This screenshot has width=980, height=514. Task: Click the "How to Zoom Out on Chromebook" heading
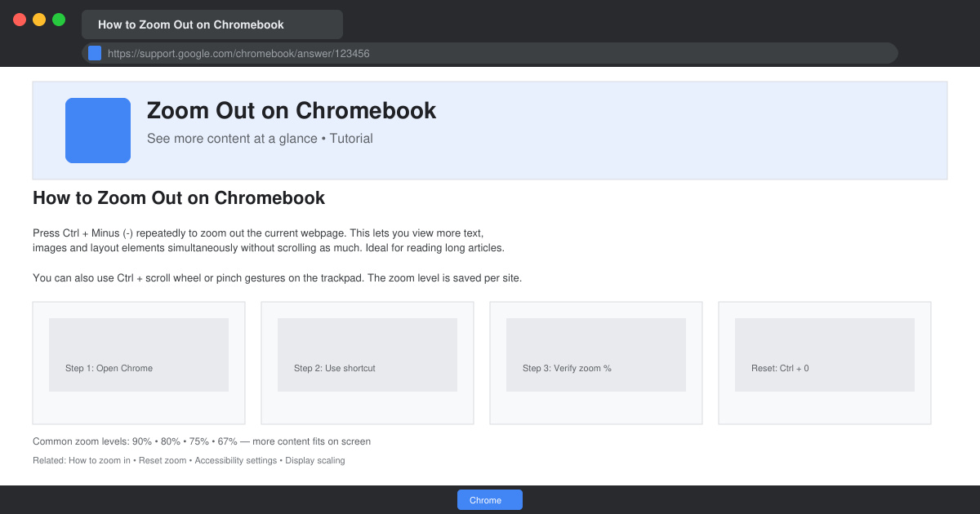click(179, 198)
